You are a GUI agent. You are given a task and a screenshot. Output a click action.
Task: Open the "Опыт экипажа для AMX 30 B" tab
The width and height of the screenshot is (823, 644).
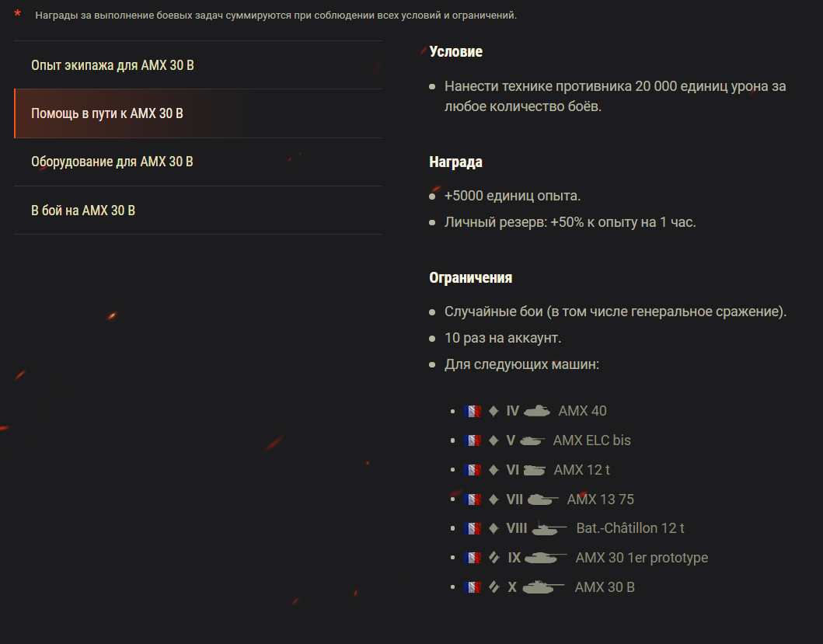pyautogui.click(x=198, y=65)
